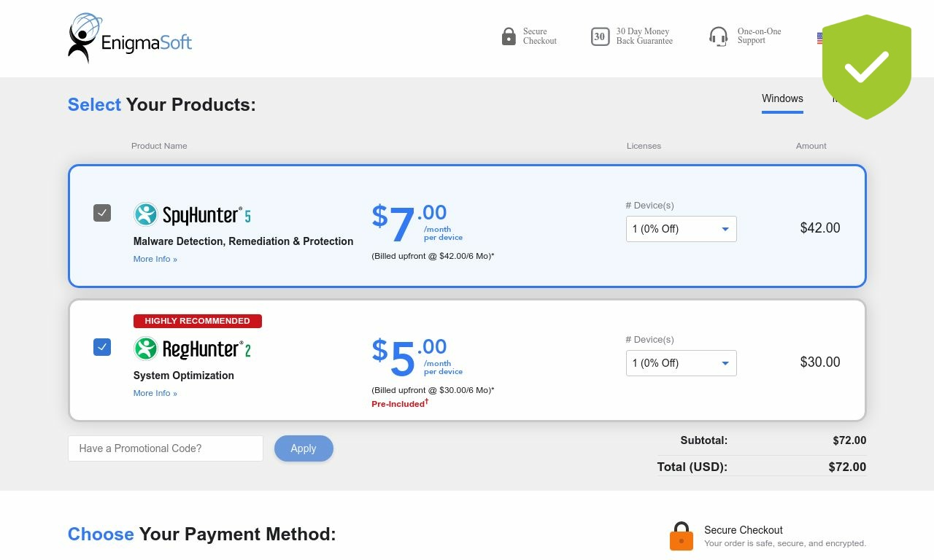Click the green shield checkmark badge
The width and height of the screenshot is (934, 560).
pyautogui.click(x=867, y=67)
